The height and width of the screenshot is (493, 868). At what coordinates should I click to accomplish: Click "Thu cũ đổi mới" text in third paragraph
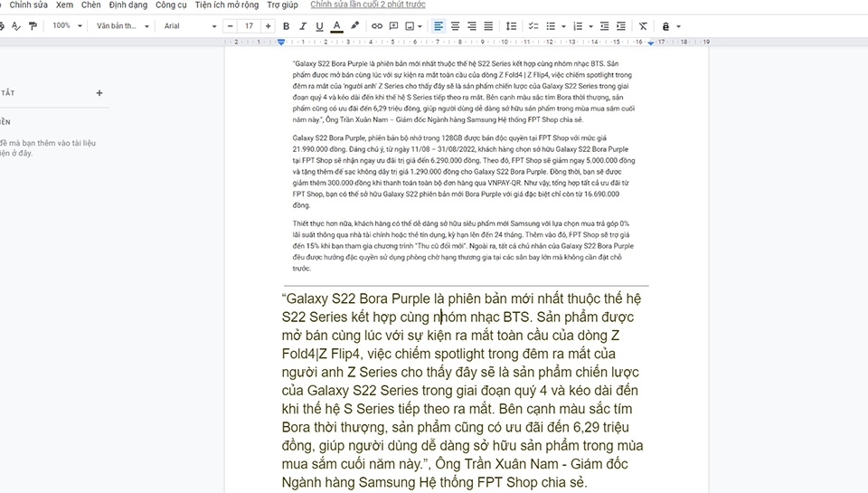[x=440, y=246]
